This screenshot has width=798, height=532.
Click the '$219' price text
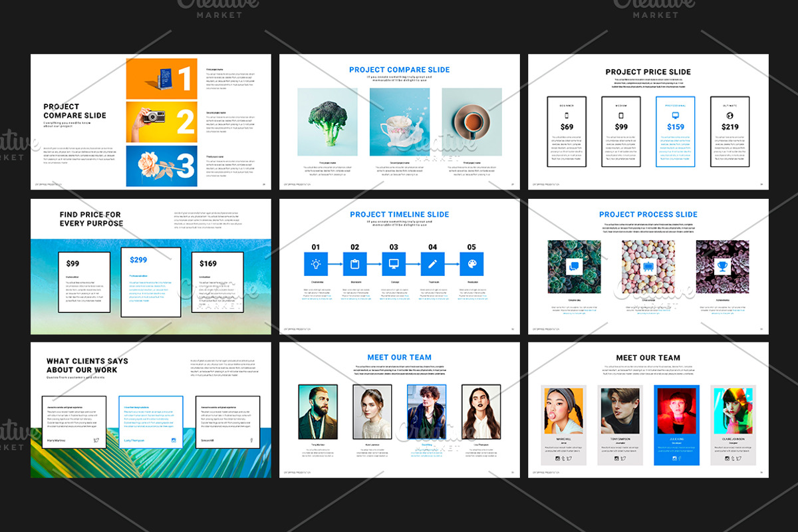pos(730,127)
